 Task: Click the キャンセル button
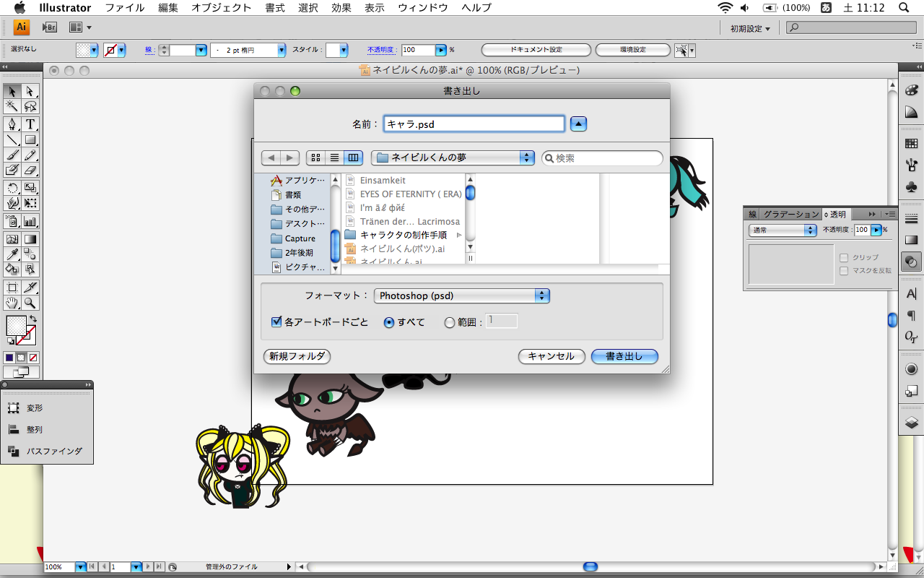point(552,356)
